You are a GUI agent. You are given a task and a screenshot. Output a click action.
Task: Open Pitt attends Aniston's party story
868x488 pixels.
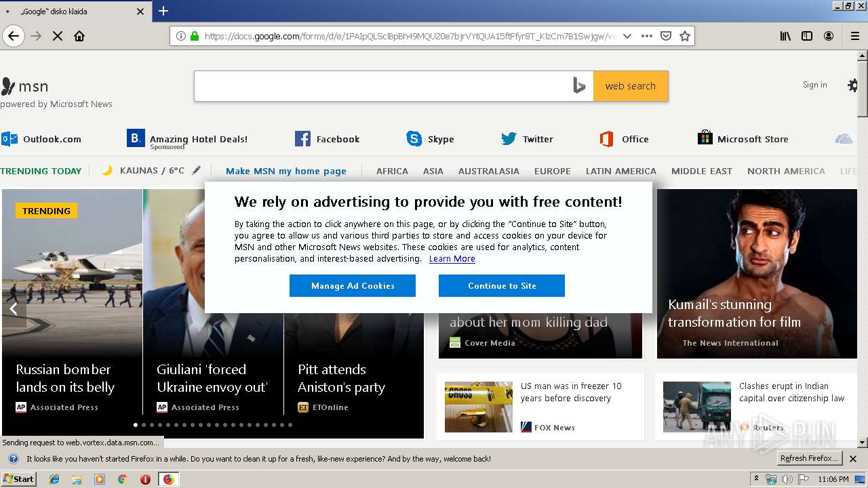(341, 378)
